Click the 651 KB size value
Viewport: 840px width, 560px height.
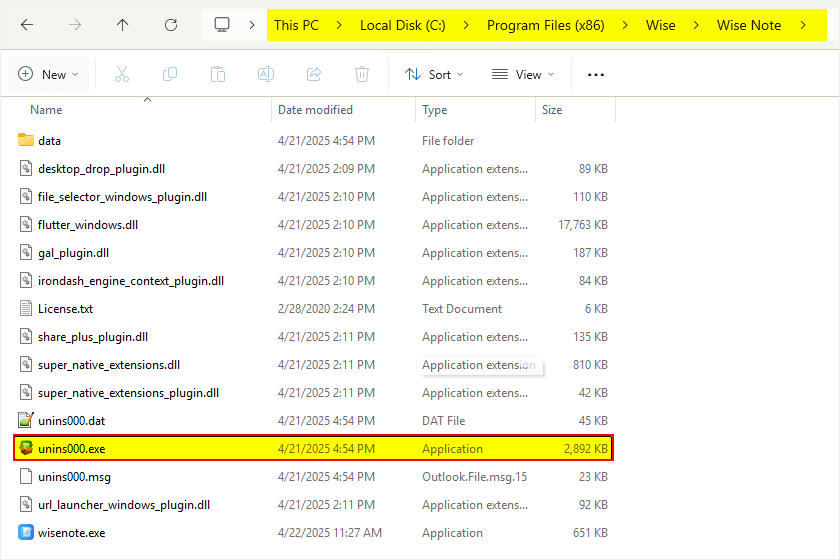590,533
